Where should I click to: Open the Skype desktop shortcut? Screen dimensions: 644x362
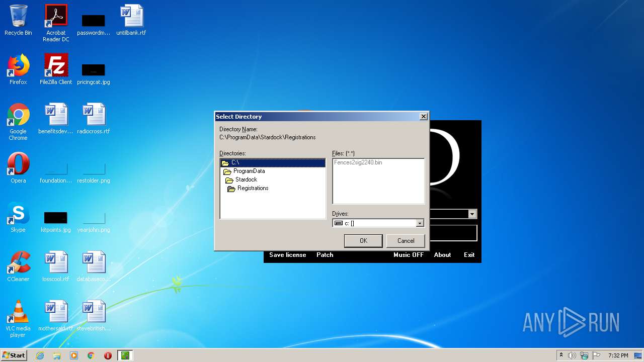(18, 217)
